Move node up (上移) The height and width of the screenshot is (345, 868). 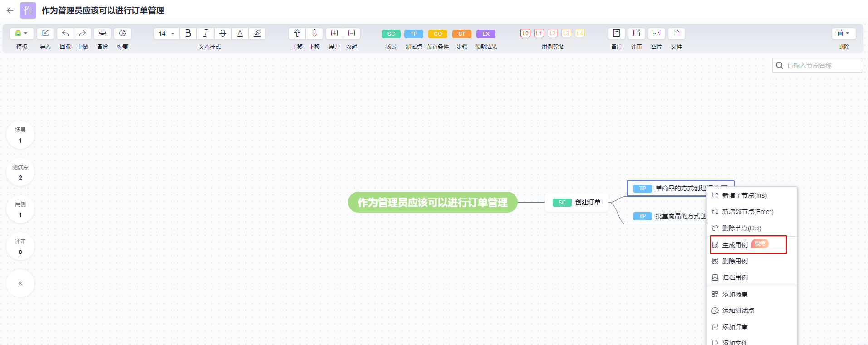297,34
